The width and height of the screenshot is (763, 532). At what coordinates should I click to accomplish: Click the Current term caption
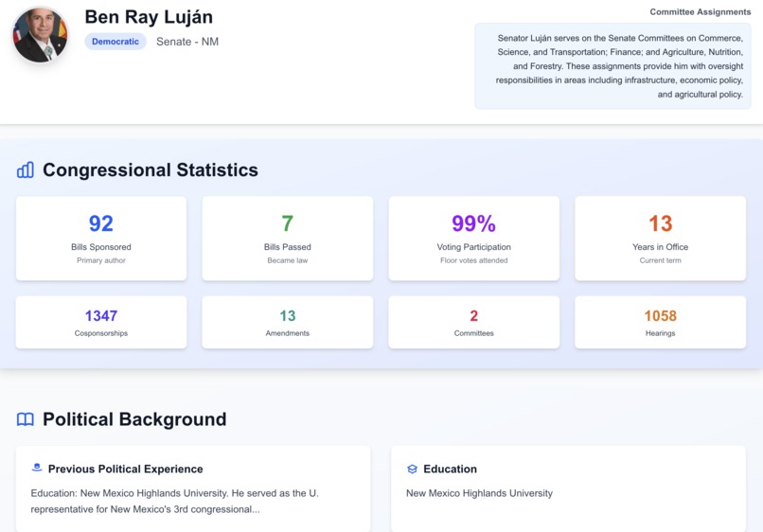[x=661, y=260]
